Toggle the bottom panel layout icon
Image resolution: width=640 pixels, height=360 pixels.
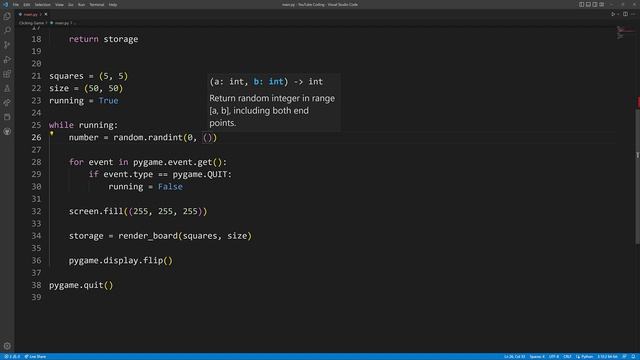588,4
